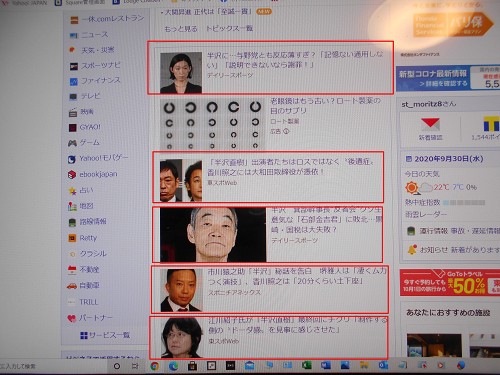
Task: Open the 自動車 car icon in sidebar
Action: pyautogui.click(x=72, y=286)
